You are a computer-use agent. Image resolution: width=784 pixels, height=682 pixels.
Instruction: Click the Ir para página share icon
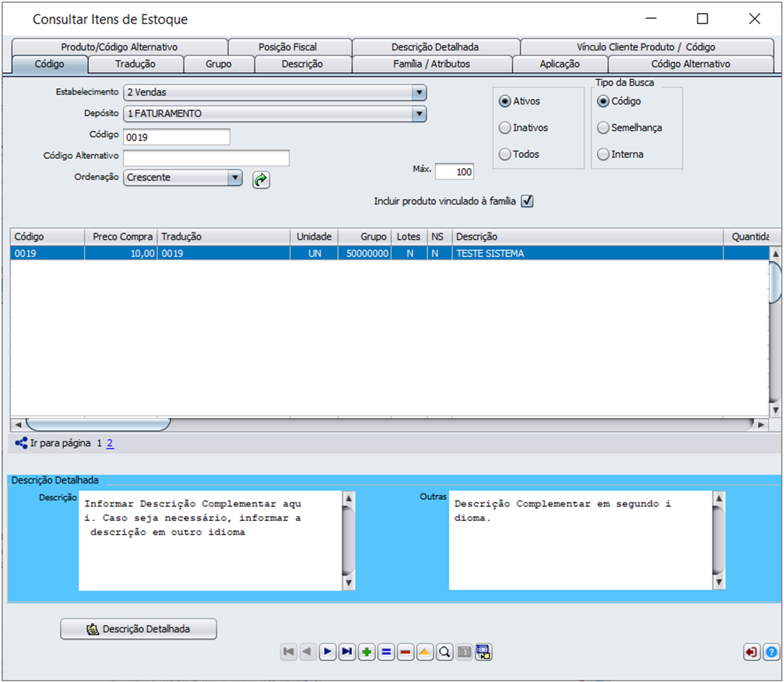(21, 443)
